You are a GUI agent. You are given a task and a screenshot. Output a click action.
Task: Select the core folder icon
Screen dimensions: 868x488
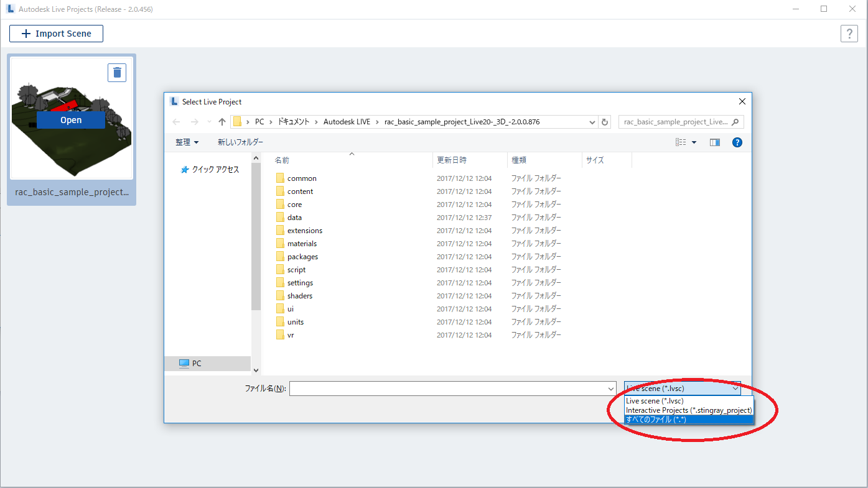tap(280, 204)
